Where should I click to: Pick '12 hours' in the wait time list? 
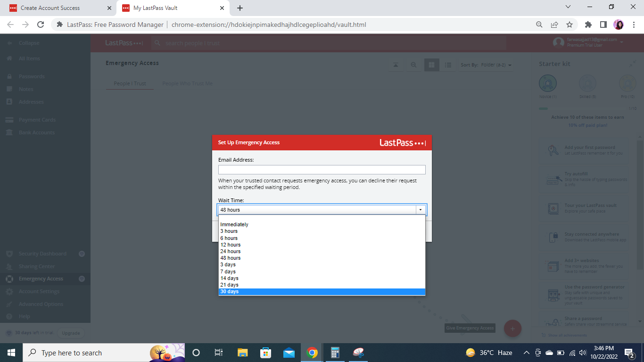[322, 245]
